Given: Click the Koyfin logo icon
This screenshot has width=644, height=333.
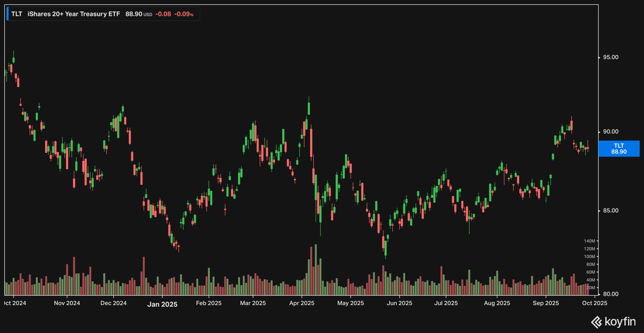Looking at the screenshot, I should (x=596, y=322).
